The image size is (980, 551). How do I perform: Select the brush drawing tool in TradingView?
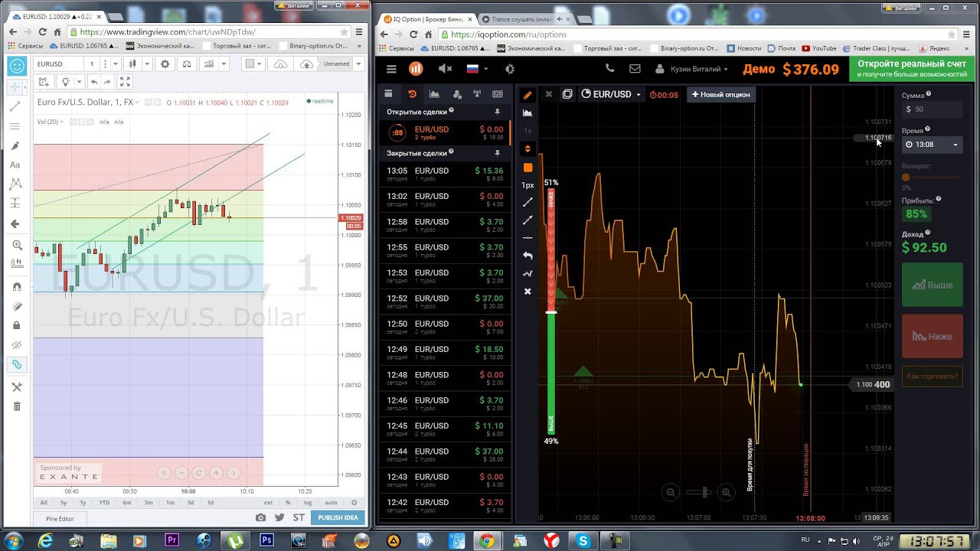(16, 145)
